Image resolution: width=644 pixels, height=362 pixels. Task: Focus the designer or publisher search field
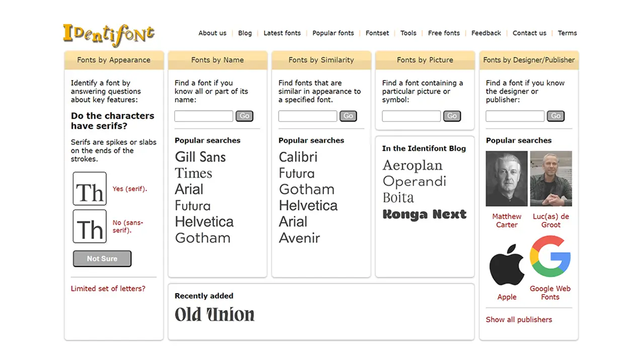515,116
